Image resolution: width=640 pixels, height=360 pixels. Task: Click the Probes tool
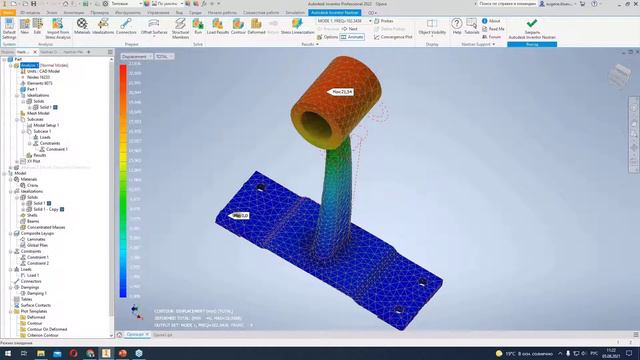click(384, 21)
